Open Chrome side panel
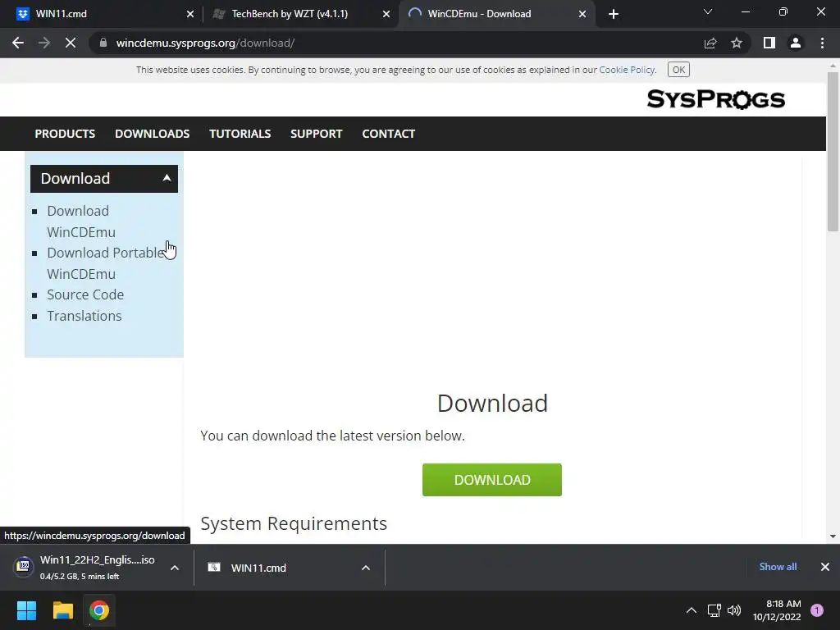 [769, 43]
